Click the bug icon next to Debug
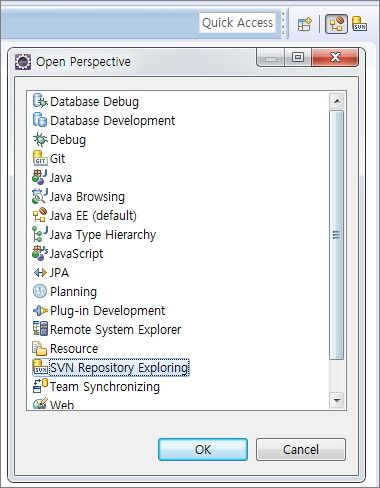This screenshot has height=488, width=380. (x=40, y=139)
